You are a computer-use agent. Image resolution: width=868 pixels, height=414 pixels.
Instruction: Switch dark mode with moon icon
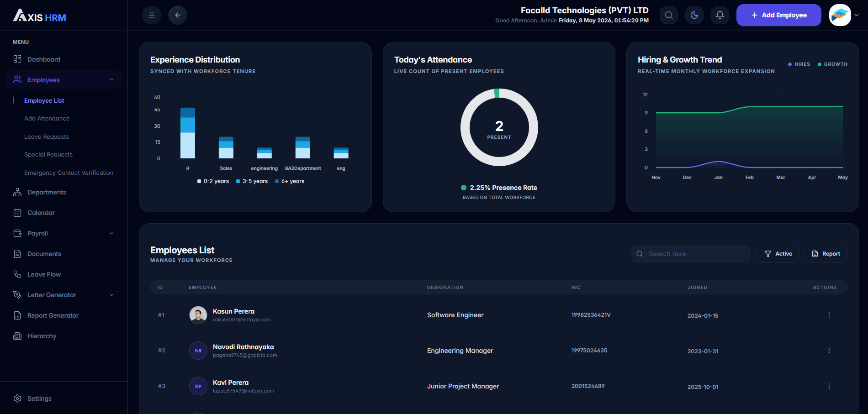coord(694,15)
